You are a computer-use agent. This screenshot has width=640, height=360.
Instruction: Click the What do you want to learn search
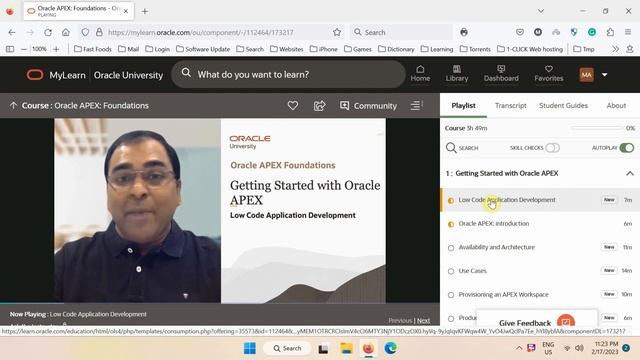288,74
